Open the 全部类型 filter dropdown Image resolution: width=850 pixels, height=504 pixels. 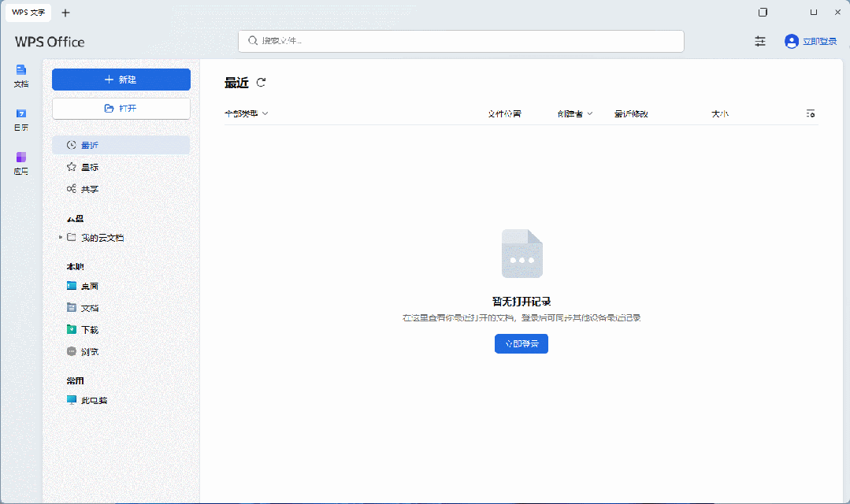click(246, 114)
